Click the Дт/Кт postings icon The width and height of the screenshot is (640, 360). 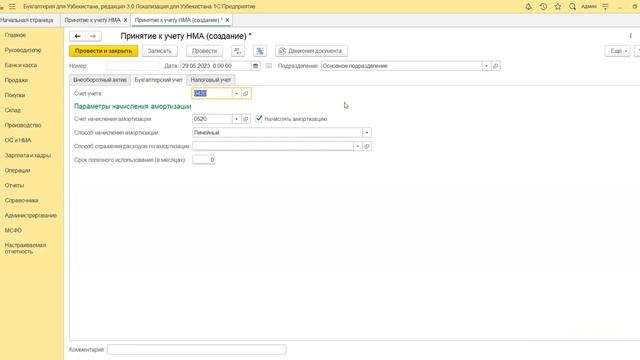coord(238,51)
